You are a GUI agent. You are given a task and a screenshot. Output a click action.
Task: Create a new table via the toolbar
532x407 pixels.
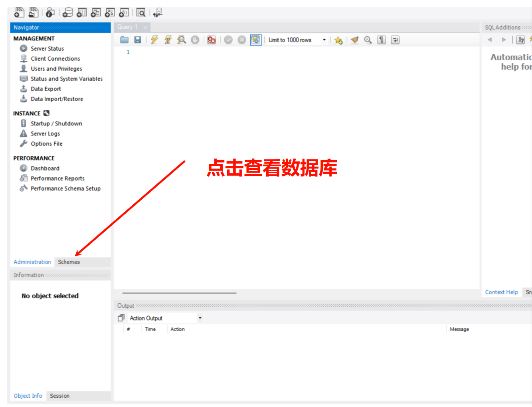(x=82, y=12)
